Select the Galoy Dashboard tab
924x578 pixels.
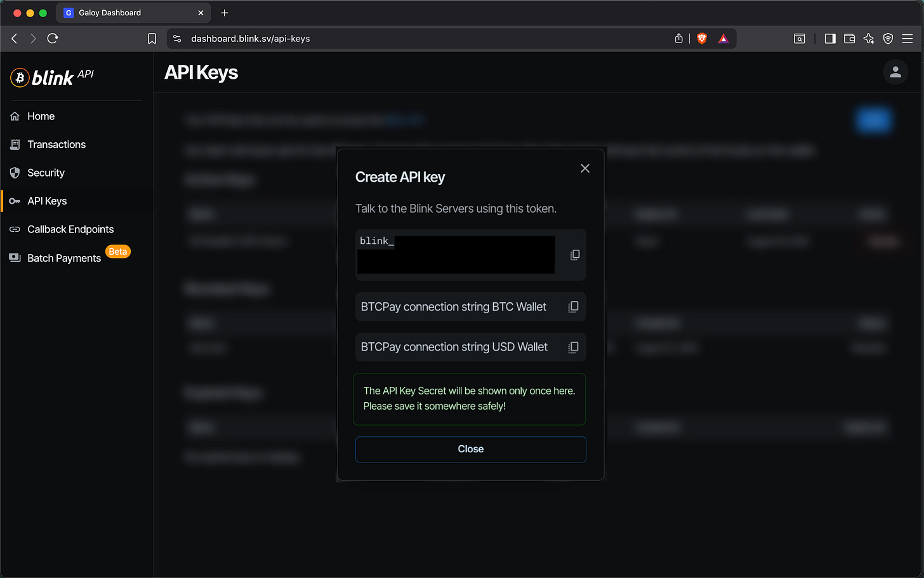[133, 13]
